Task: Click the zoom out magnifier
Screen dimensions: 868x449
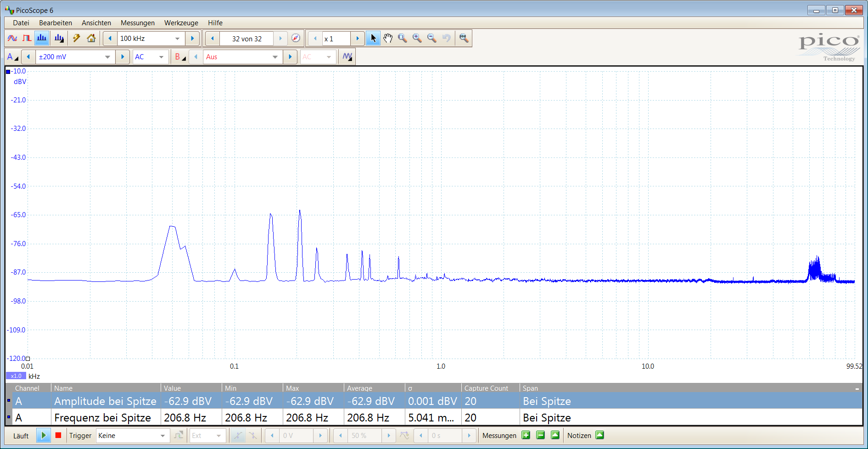Action: click(432, 38)
